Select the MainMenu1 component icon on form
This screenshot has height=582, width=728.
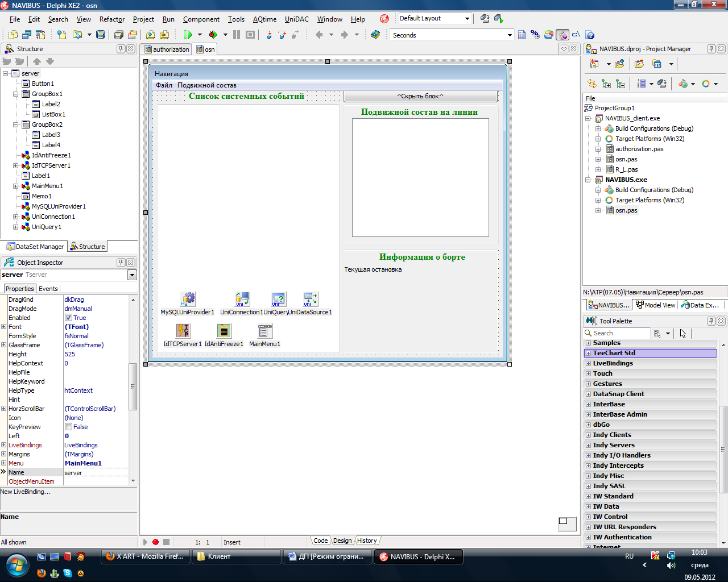265,331
